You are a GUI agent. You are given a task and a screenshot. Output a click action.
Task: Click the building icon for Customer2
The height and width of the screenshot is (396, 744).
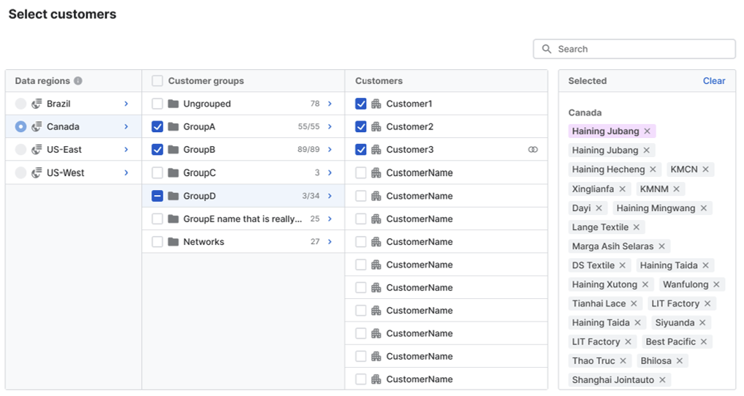point(376,127)
